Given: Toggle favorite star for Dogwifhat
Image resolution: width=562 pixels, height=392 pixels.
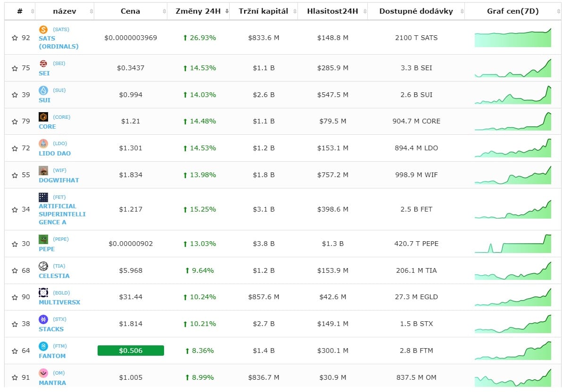Looking at the screenshot, I should click(15, 175).
